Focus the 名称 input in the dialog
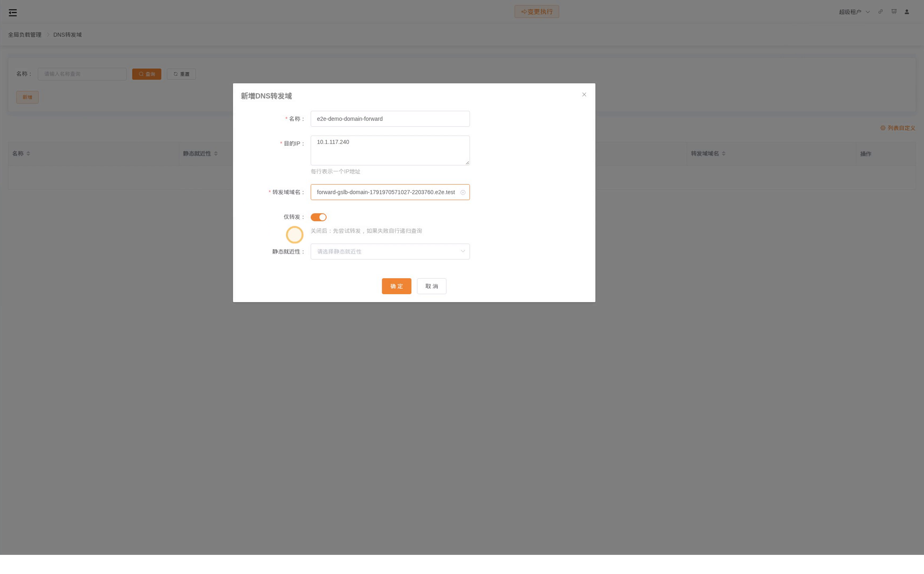 (x=390, y=119)
